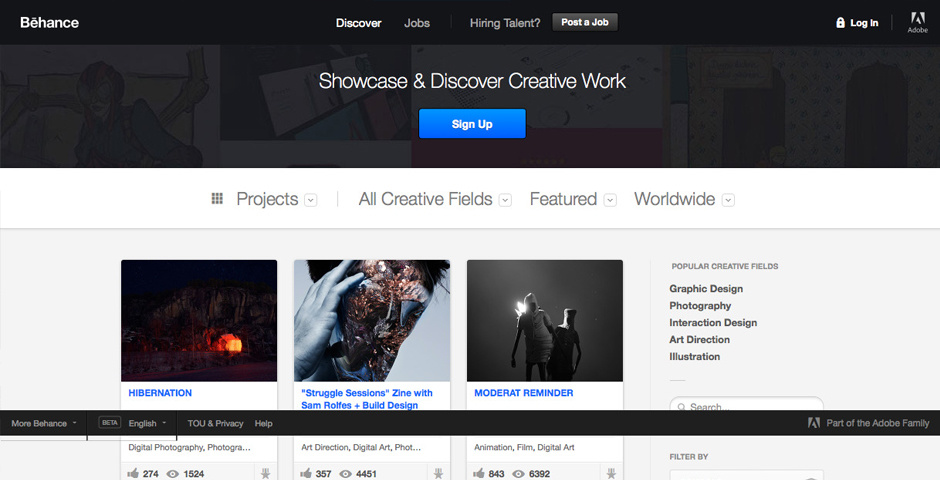Click Part of the Adobe Family link

pos(878,423)
